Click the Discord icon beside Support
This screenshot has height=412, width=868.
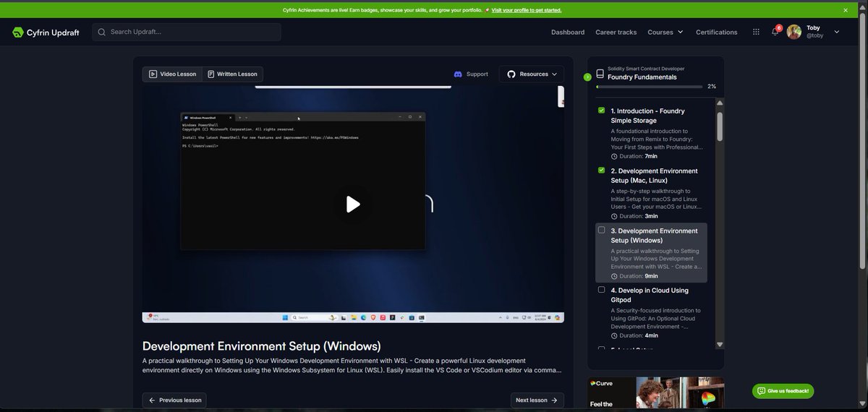click(458, 74)
